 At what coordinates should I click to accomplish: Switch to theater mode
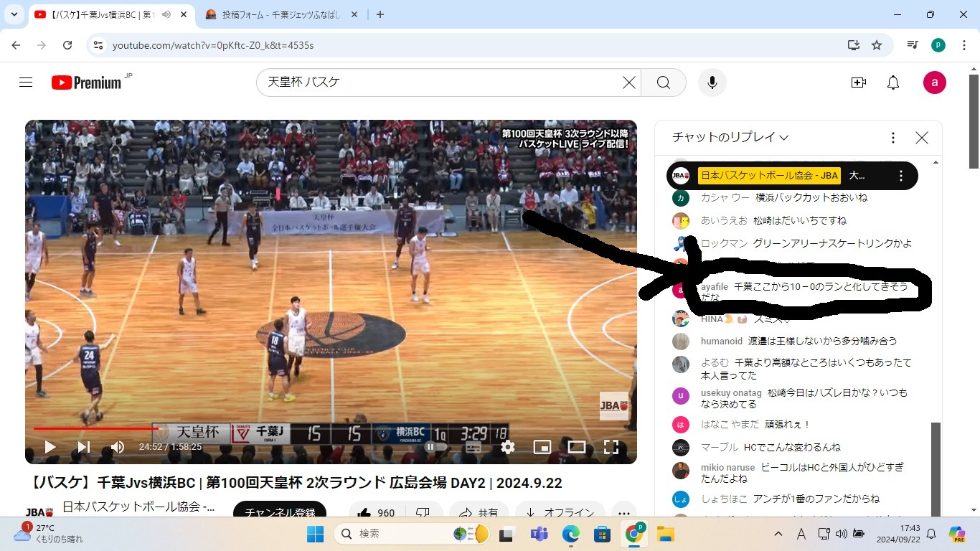pos(577,447)
